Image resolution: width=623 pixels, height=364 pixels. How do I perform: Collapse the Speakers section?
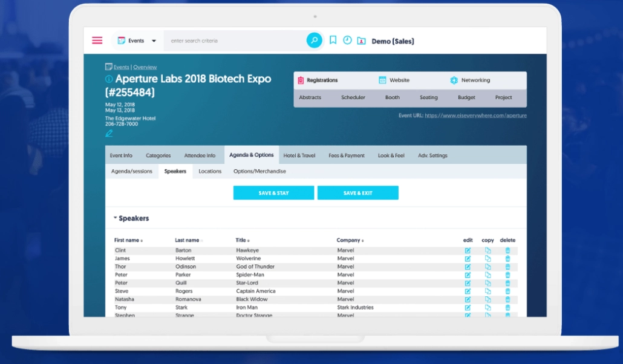[116, 218]
